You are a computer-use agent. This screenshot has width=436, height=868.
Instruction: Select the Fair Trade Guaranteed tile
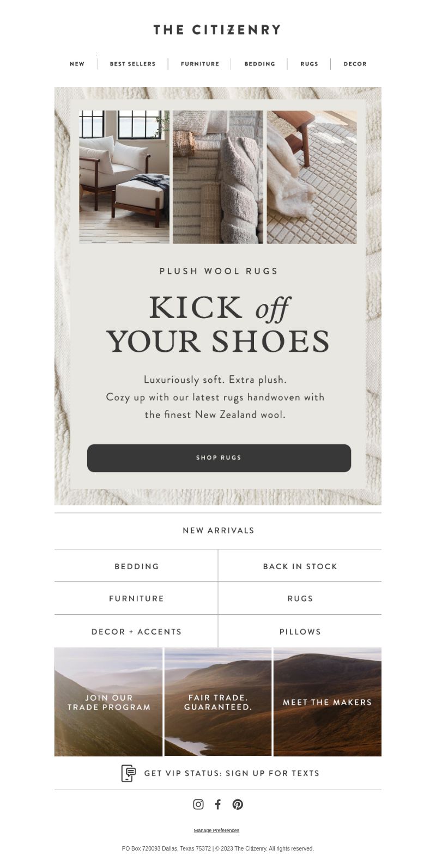(x=218, y=702)
